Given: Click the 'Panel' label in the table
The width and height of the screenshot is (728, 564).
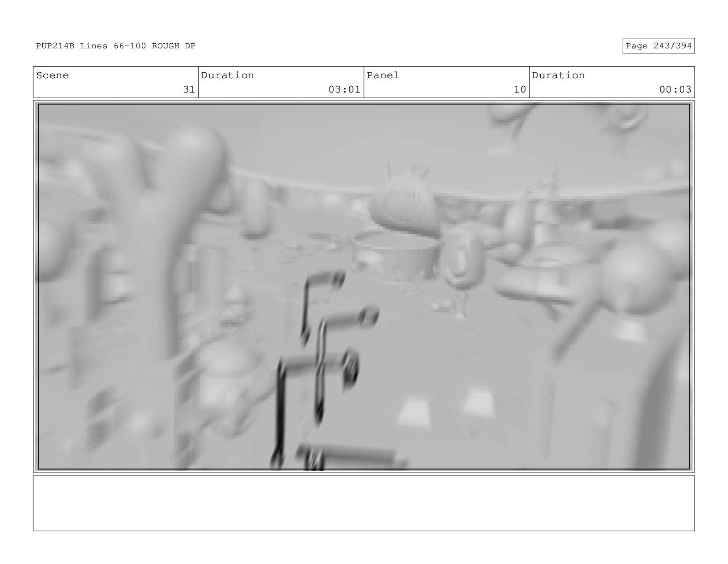Looking at the screenshot, I should click(383, 76).
